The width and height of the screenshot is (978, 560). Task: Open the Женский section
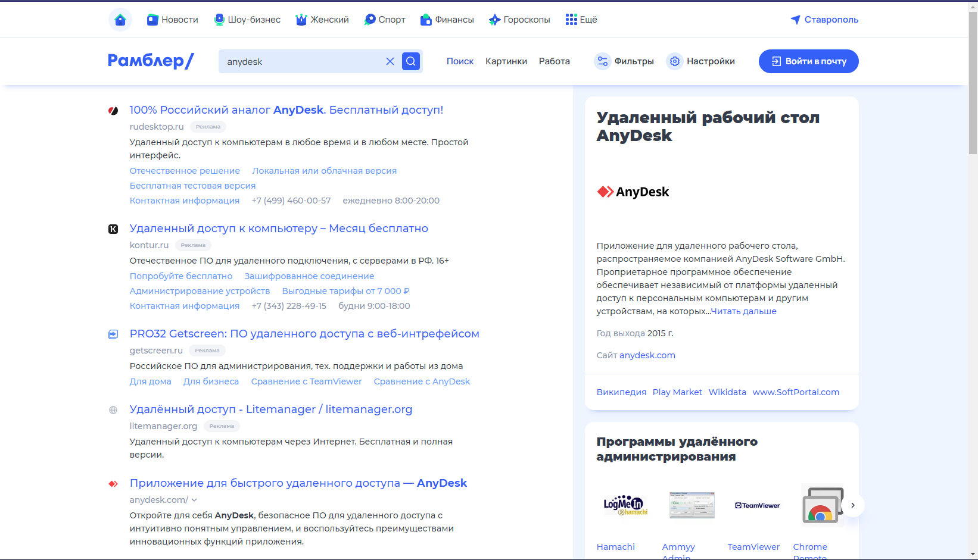pyautogui.click(x=322, y=20)
